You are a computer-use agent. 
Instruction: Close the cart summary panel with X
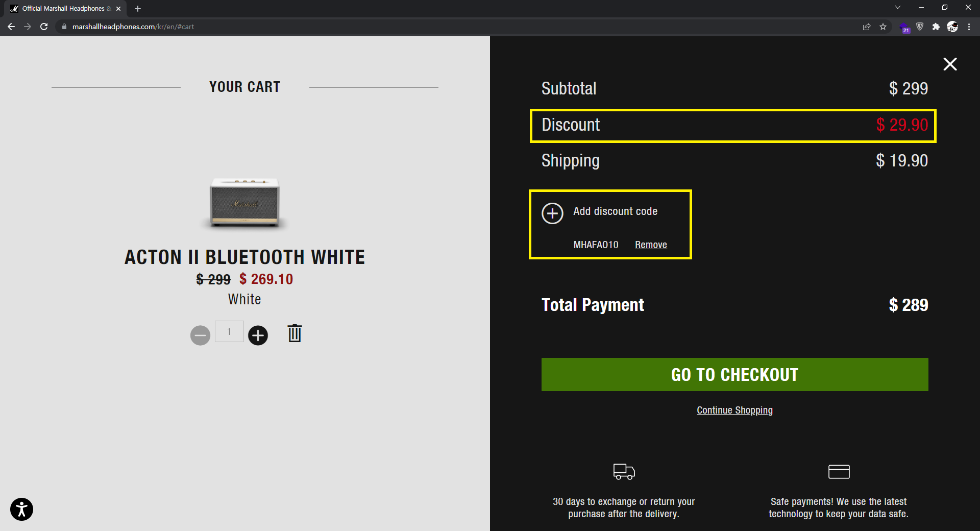(x=950, y=64)
